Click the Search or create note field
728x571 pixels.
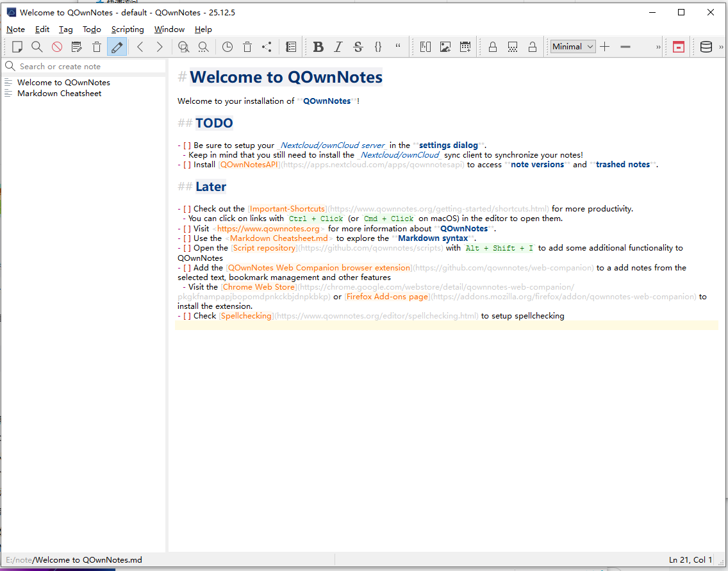tap(90, 67)
